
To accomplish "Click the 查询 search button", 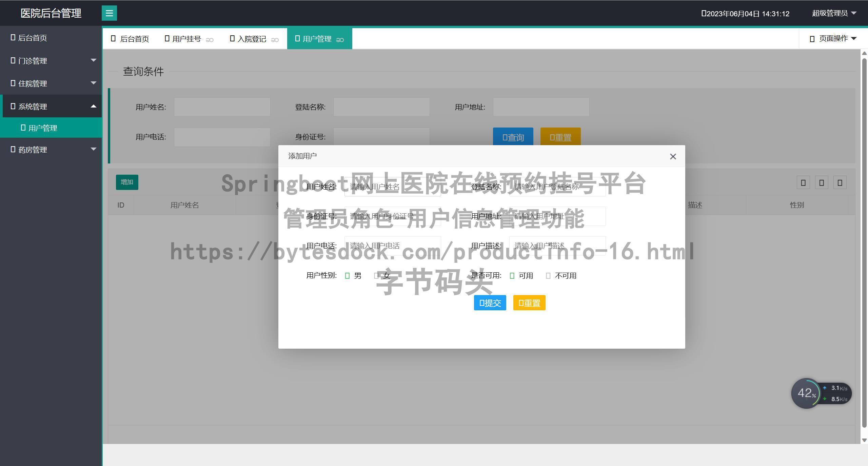I will pyautogui.click(x=513, y=137).
